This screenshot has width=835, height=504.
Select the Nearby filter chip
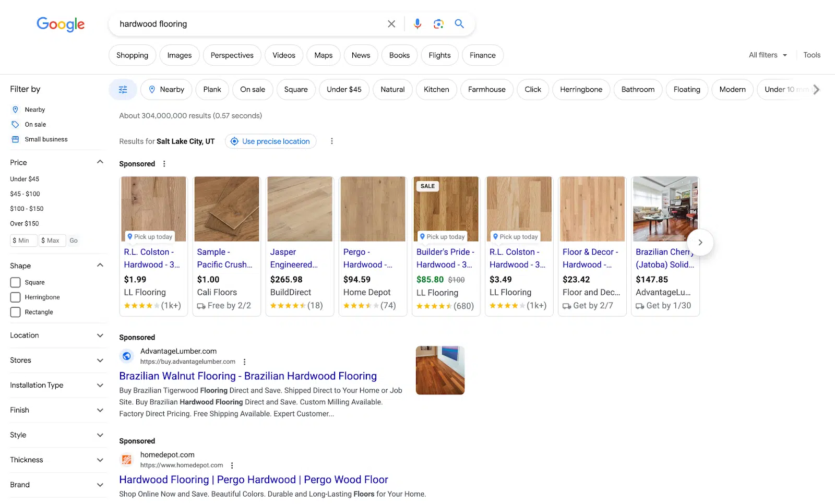167,90
